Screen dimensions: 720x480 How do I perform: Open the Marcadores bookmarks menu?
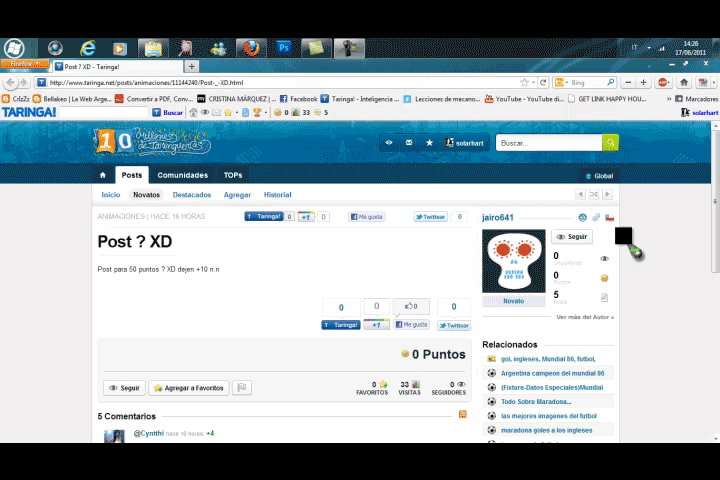[696, 99]
